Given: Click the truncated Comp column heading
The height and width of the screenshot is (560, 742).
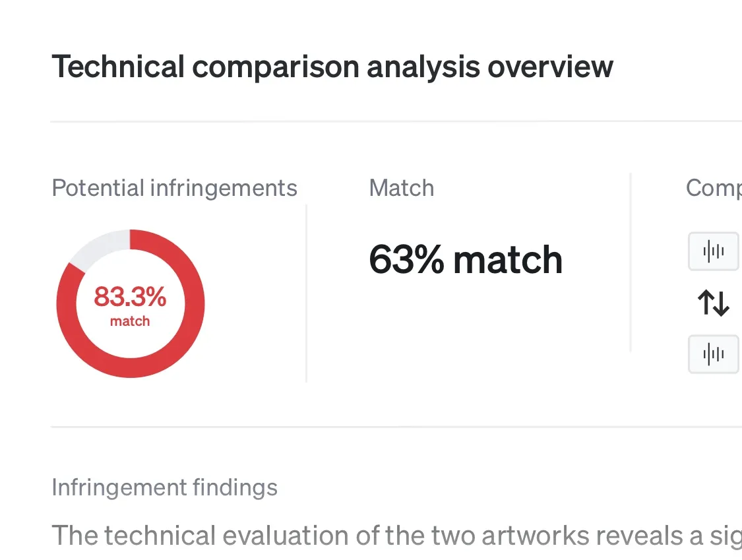Looking at the screenshot, I should point(714,188).
